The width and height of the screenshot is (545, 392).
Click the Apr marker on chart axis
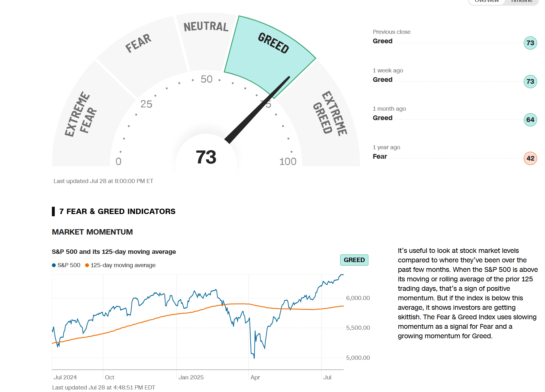click(255, 377)
